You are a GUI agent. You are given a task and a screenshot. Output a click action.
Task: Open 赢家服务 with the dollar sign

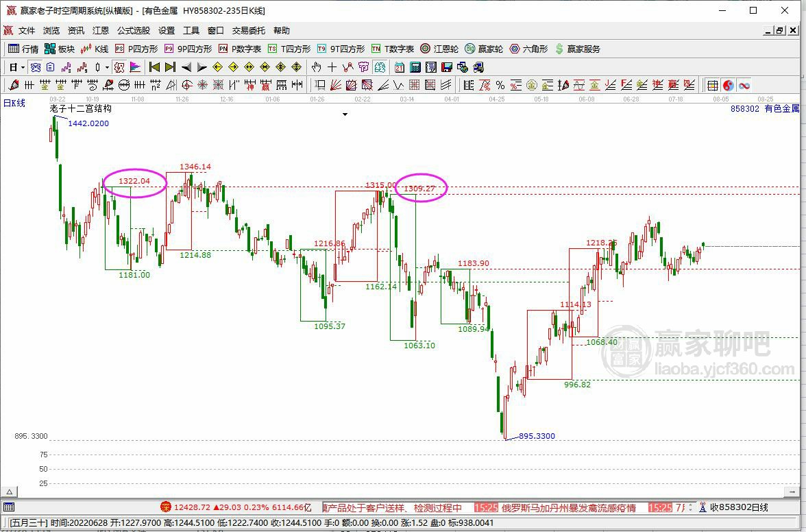coord(577,49)
